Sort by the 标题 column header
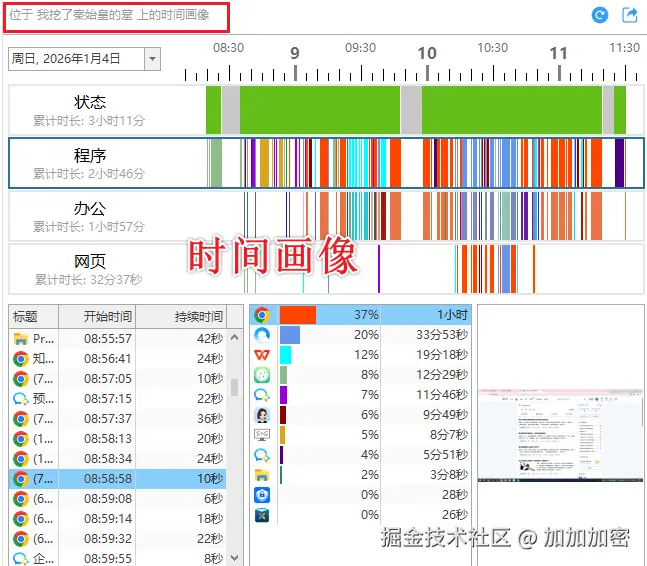 (x=33, y=316)
